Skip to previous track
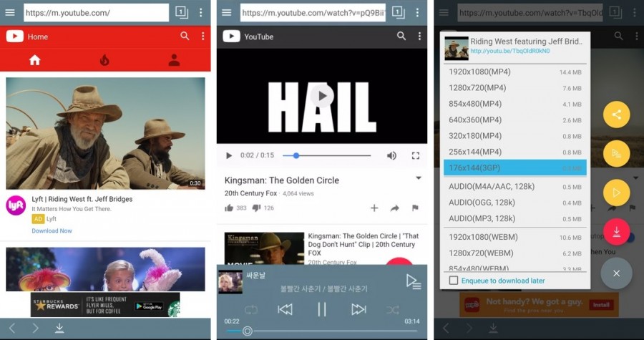The height and width of the screenshot is (340, 644). tap(285, 310)
